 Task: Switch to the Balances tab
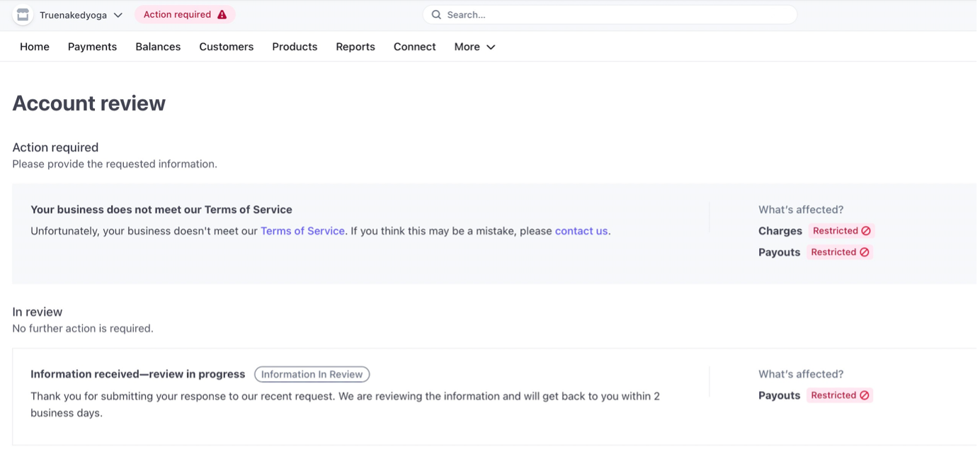[x=158, y=47]
